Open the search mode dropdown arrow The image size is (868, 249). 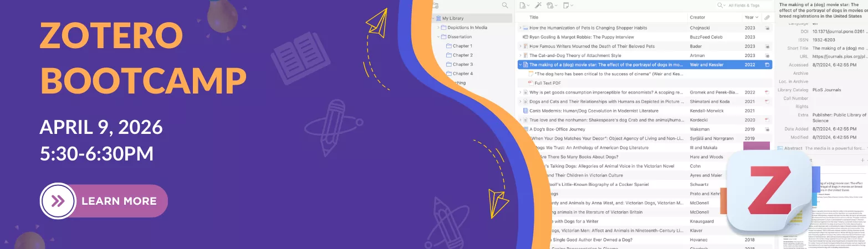(x=725, y=5)
